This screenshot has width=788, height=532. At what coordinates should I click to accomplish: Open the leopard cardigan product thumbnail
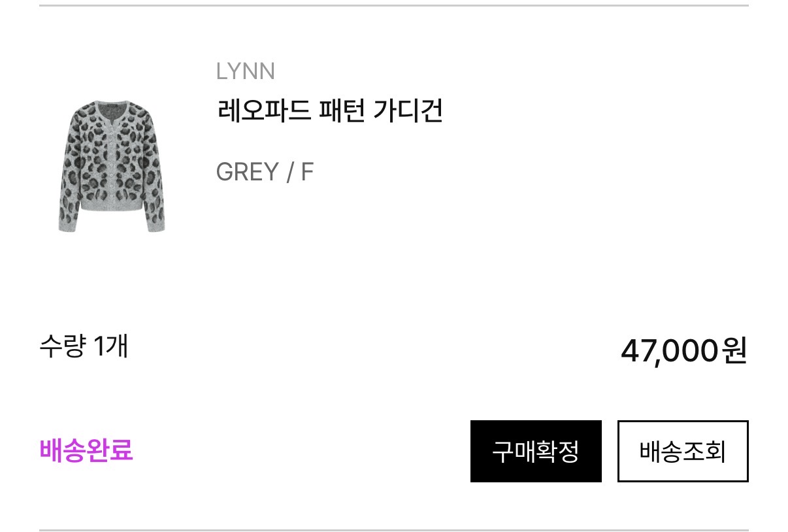coord(111,166)
